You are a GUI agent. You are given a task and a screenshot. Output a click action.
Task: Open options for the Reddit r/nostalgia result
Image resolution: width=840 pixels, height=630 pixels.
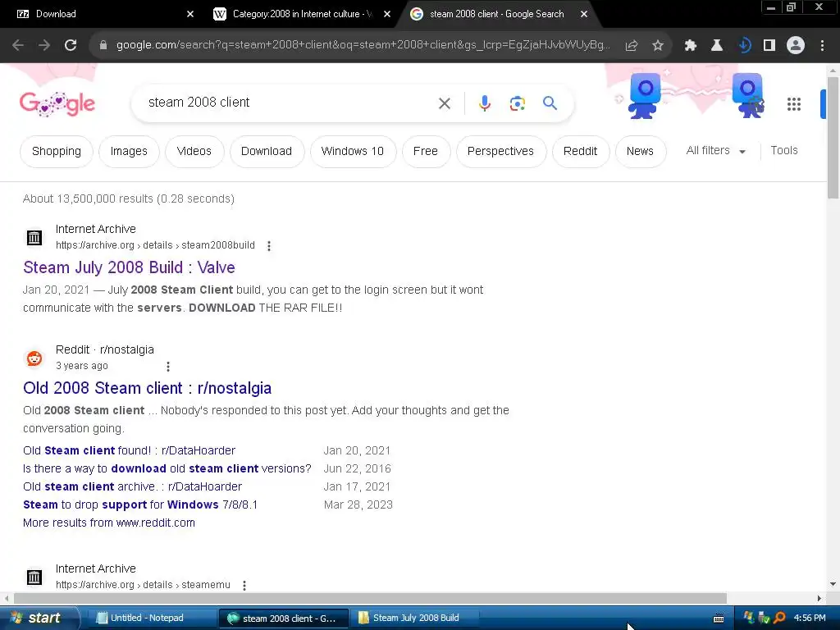click(167, 367)
